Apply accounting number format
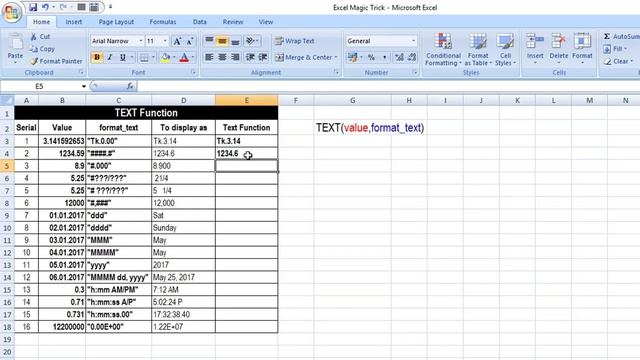The width and height of the screenshot is (640, 360). pyautogui.click(x=352, y=58)
